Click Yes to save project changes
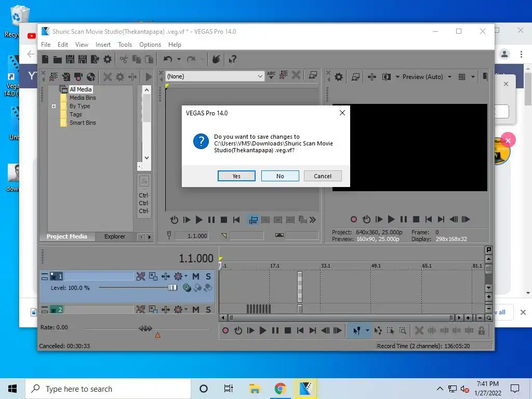Image resolution: width=532 pixels, height=399 pixels. pos(236,176)
